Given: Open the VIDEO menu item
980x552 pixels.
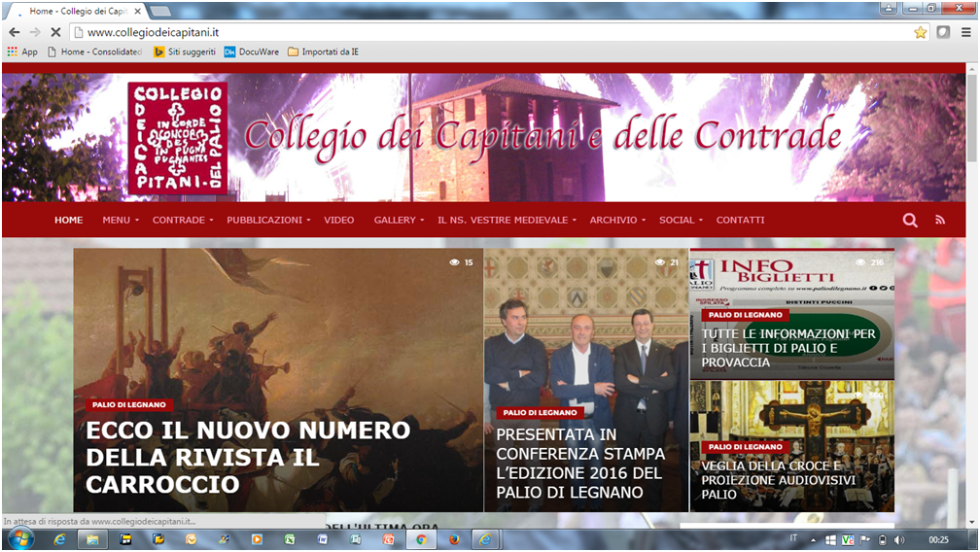Looking at the screenshot, I should pyautogui.click(x=338, y=220).
